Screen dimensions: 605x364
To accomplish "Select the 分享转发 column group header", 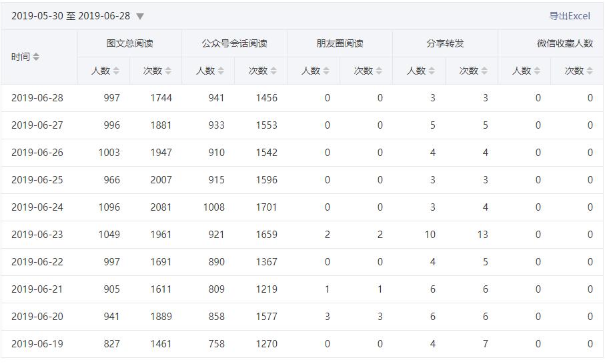I will coord(445,43).
